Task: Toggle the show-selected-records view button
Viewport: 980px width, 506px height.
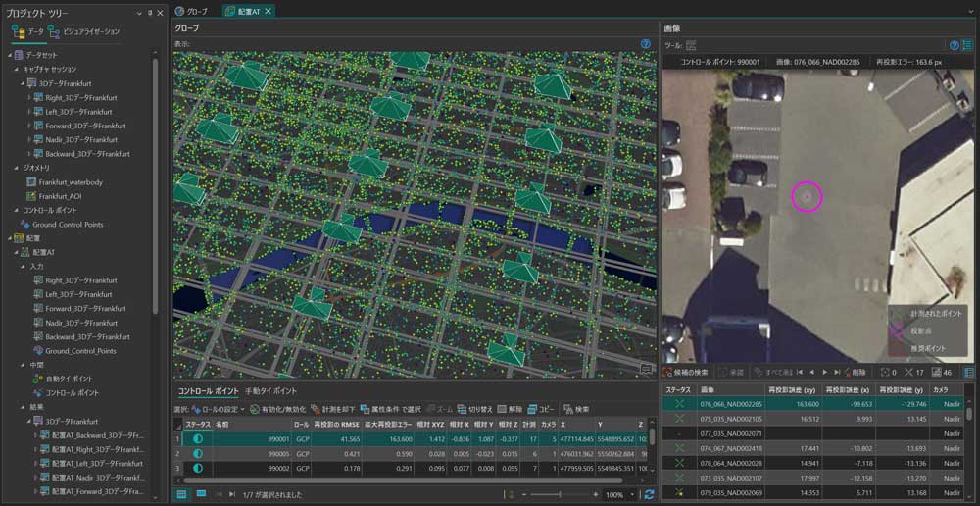Action: [x=200, y=495]
